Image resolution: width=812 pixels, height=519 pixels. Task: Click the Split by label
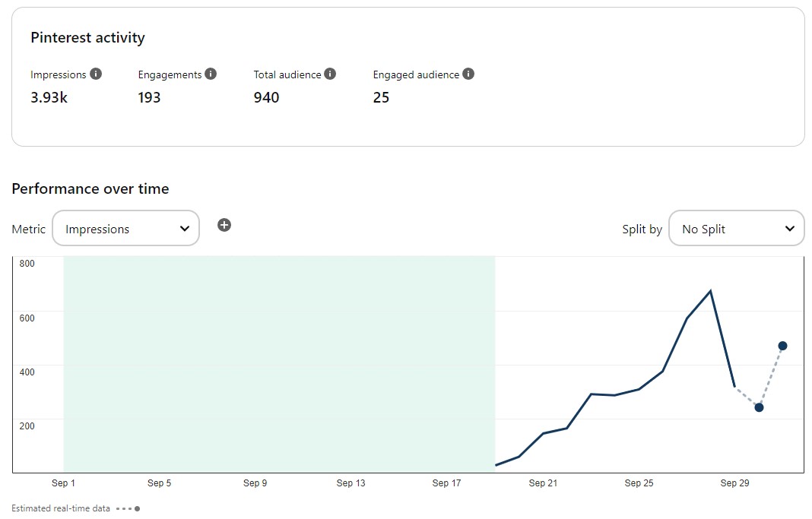642,229
